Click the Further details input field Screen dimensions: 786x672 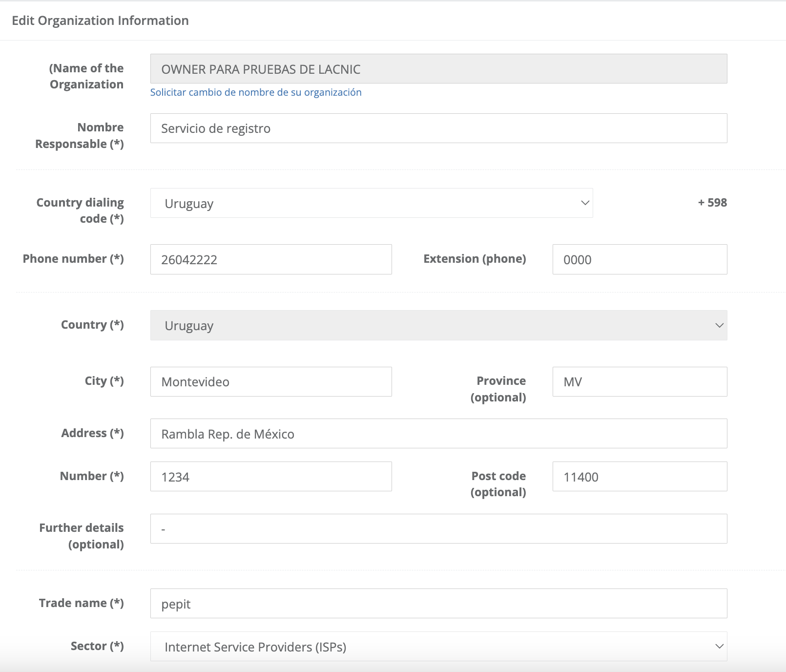click(x=438, y=529)
